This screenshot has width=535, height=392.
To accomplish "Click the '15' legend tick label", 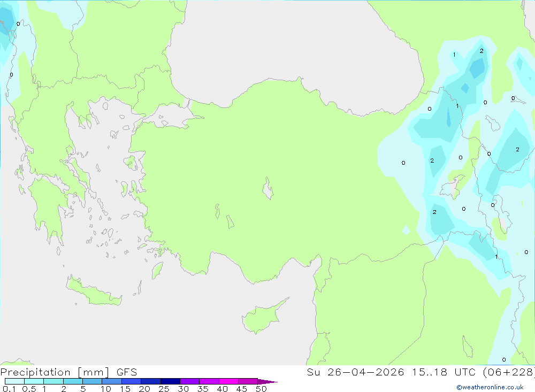I will pyautogui.click(x=125, y=389).
